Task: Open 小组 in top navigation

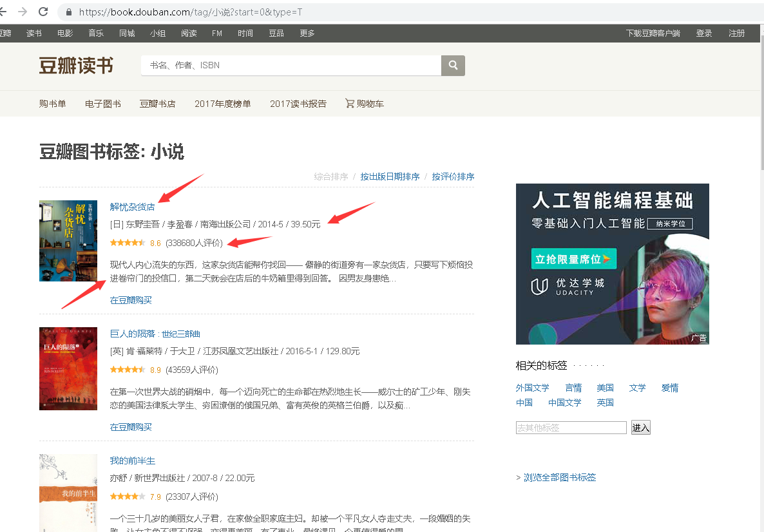Action: pyautogui.click(x=158, y=33)
